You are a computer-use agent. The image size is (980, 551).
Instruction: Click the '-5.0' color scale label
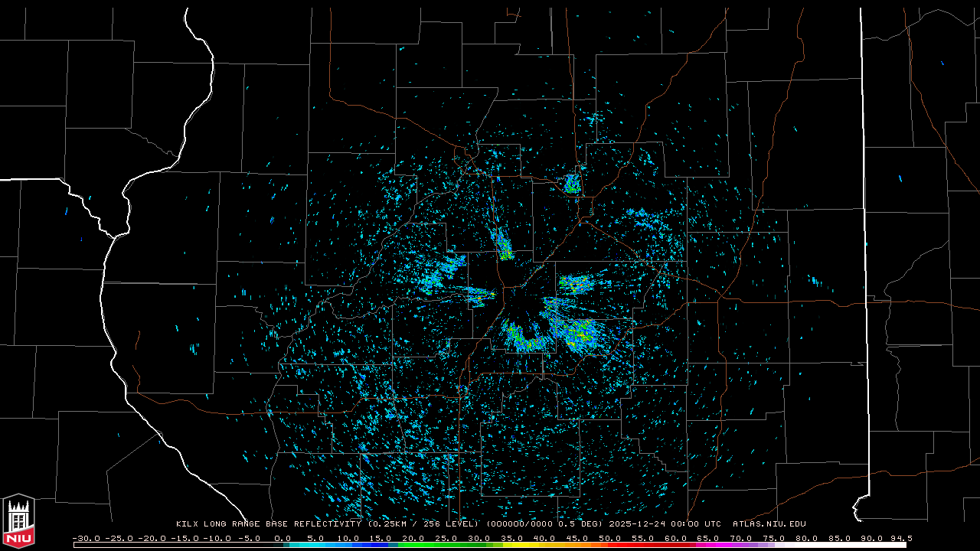coord(250,538)
